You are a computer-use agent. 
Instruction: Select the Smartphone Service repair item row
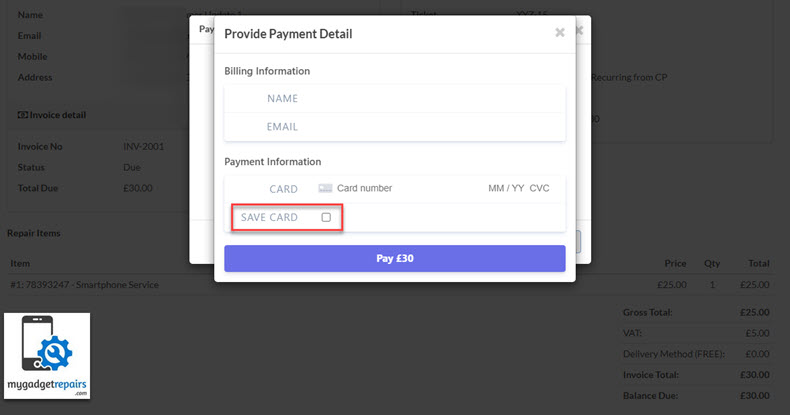(390, 285)
